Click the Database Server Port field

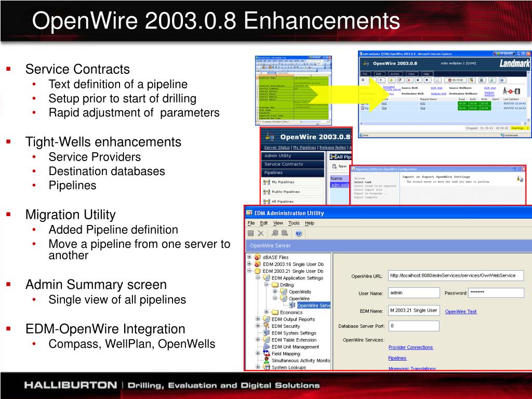414,326
